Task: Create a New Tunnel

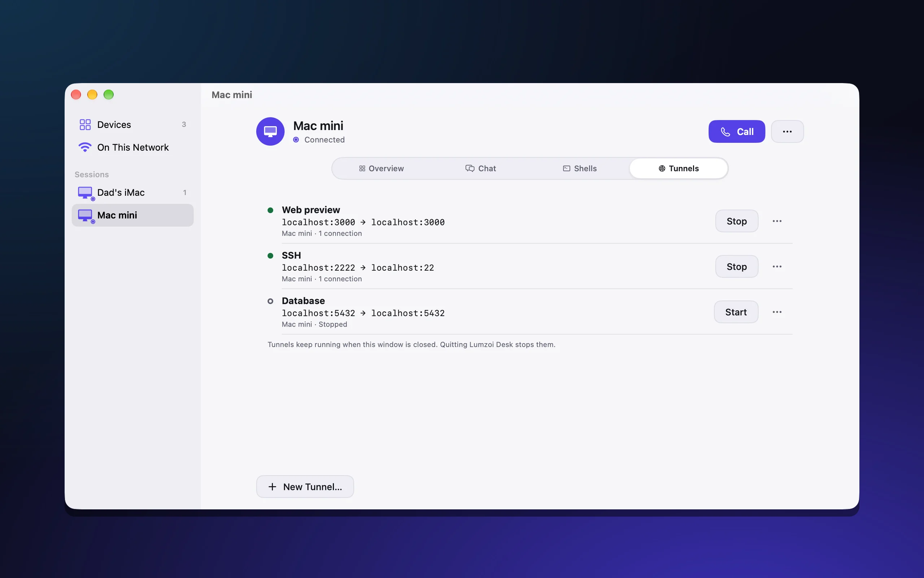Action: (305, 487)
